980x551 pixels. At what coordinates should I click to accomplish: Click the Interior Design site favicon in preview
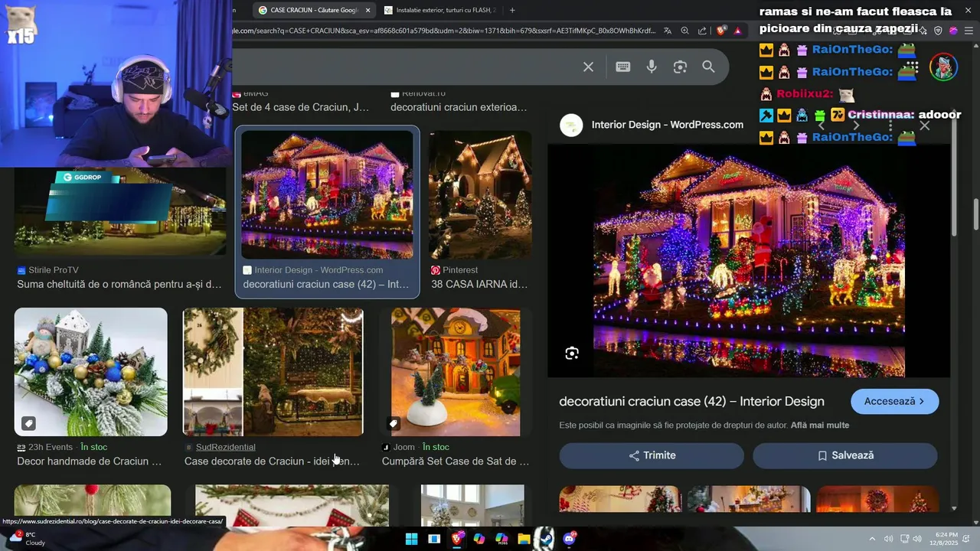571,125
